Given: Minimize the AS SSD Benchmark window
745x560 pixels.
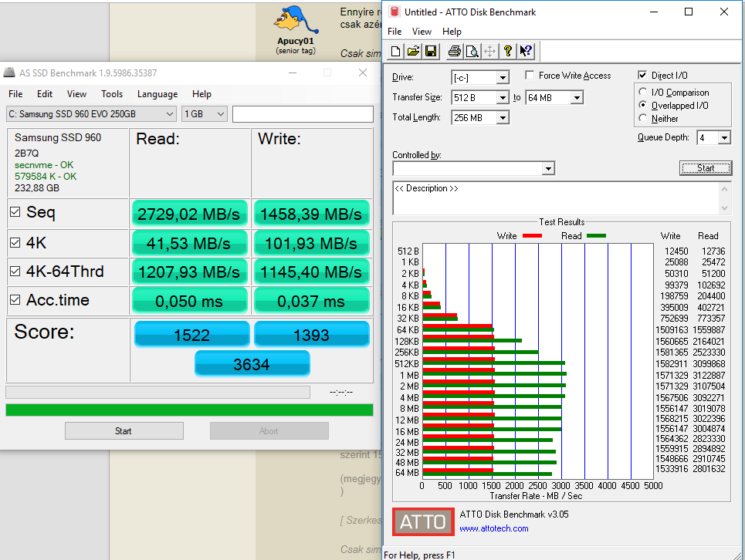Looking at the screenshot, I should [293, 73].
